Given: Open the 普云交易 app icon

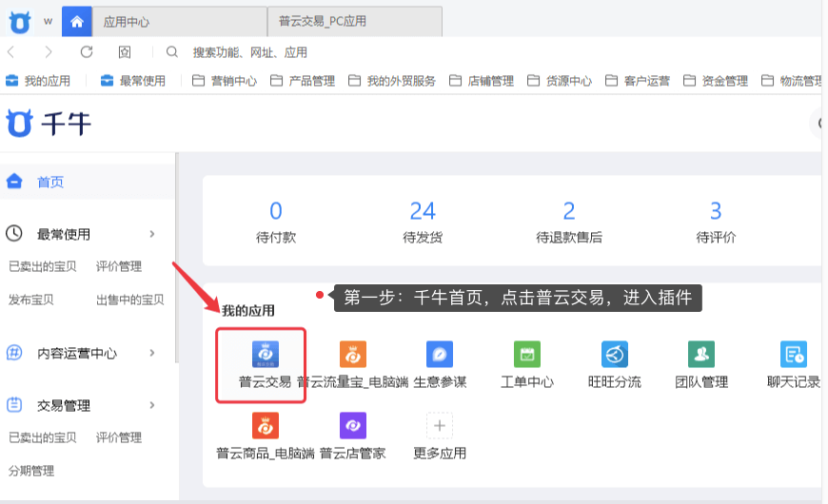Looking at the screenshot, I should [x=266, y=354].
